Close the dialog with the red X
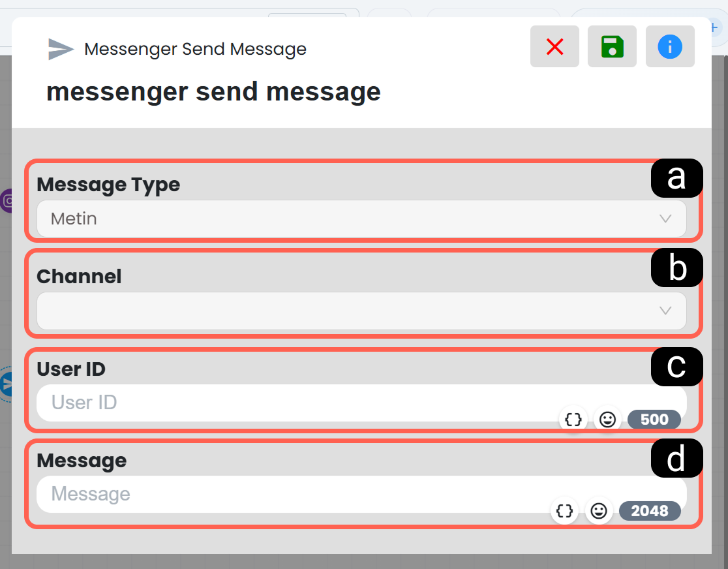Screen dimensions: 728x569 coord(554,46)
